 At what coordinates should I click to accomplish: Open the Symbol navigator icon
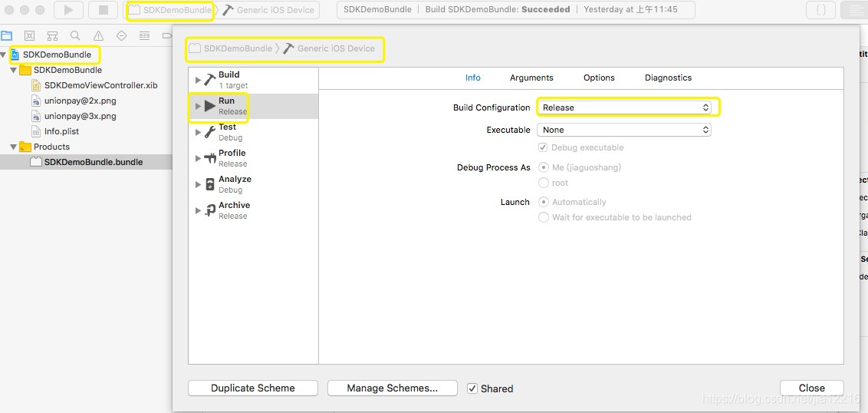pyautogui.click(x=53, y=36)
